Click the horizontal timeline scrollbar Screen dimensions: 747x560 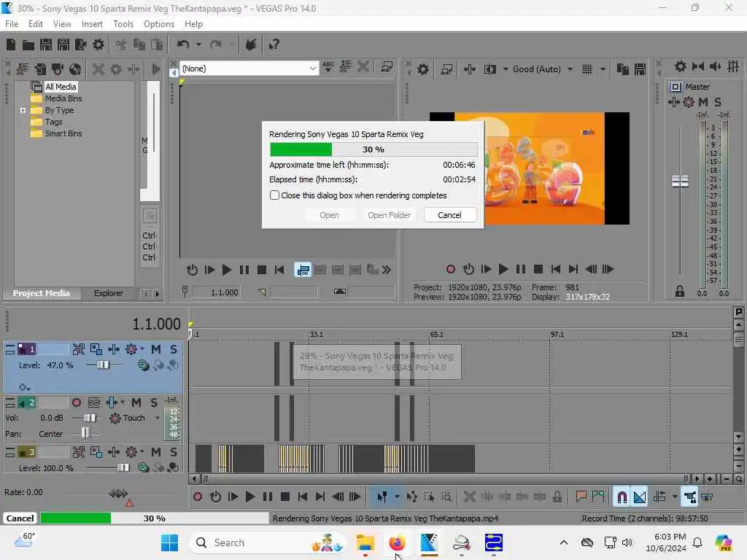444,478
